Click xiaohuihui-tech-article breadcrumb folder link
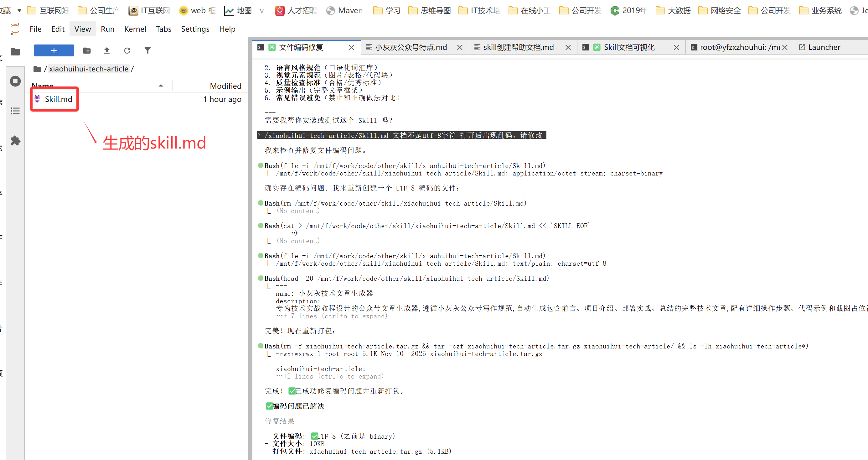The height and width of the screenshot is (460, 868). [89, 69]
